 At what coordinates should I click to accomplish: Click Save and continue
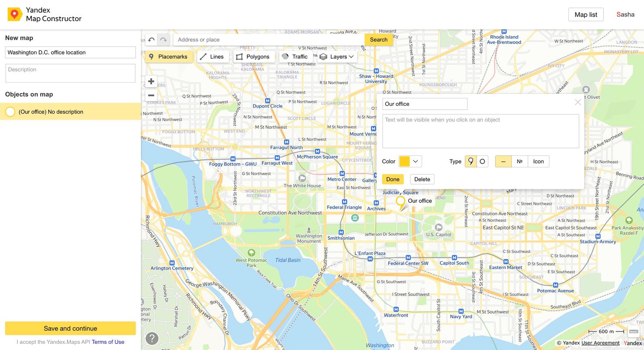tap(70, 328)
